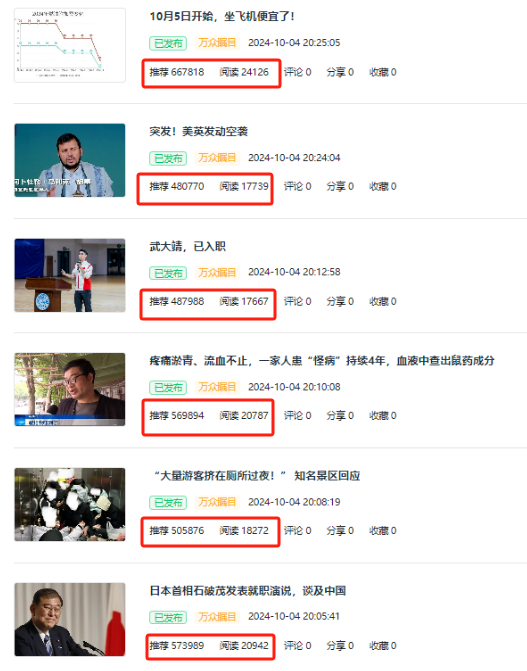The width and height of the screenshot is (527, 671).
Task: Open article titled 10月5日开始，坐飞机便宜了
Action: click(222, 16)
